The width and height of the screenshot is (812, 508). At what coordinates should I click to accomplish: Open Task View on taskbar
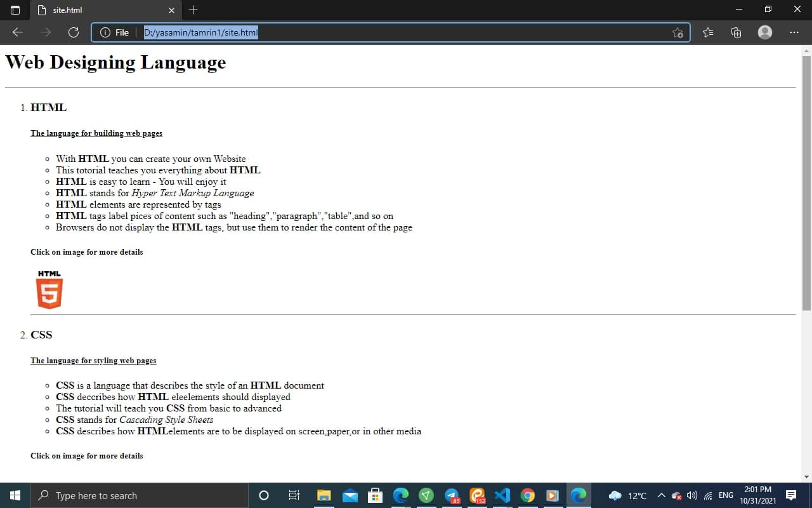[294, 495]
